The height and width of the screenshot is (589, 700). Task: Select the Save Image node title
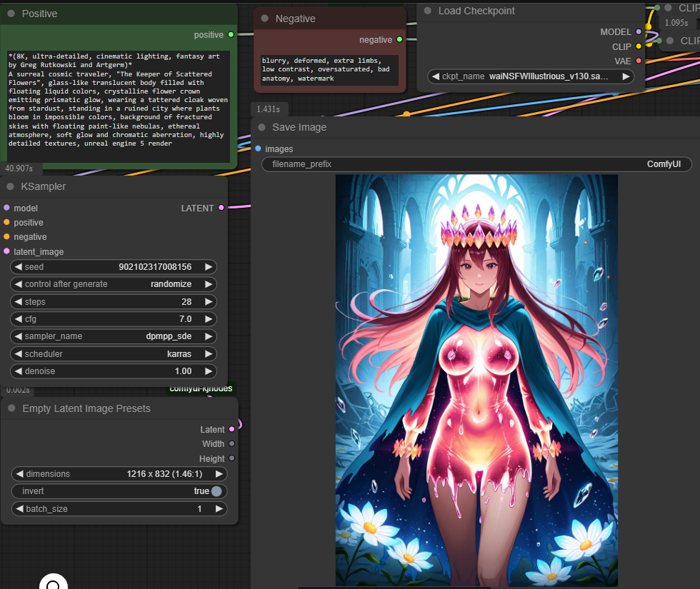(299, 127)
